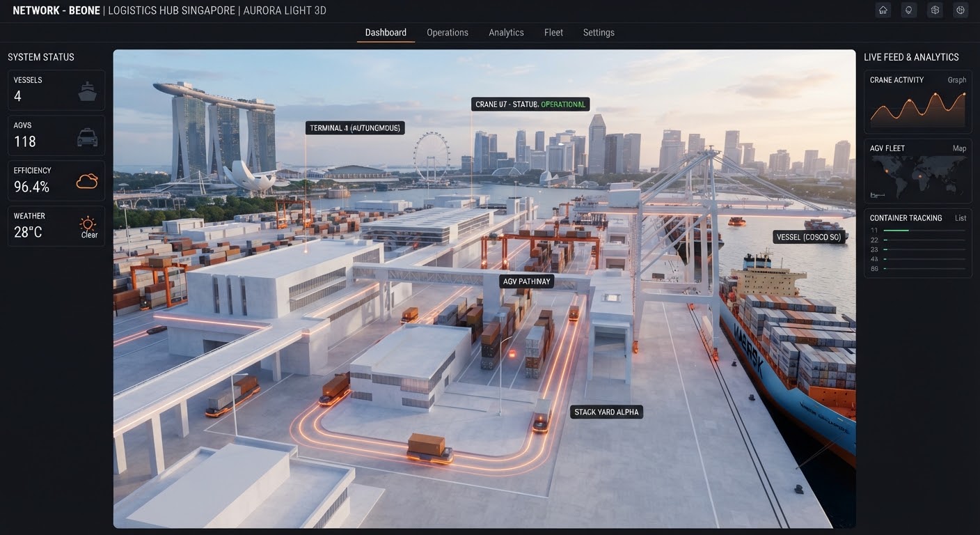Open the Dashboard tab
Screen dimensions: 980x535
point(386,33)
